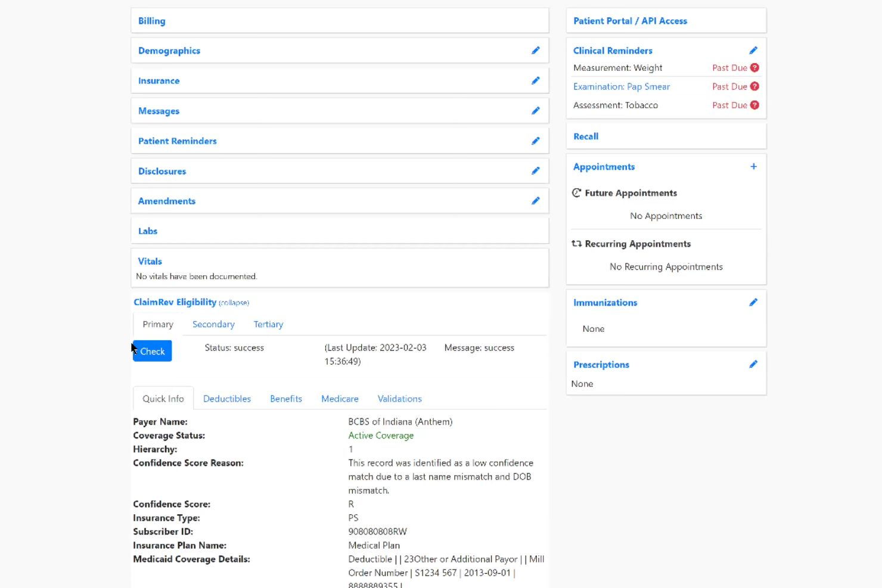The image size is (882, 588).
Task: Expand the Labs section
Action: pyautogui.click(x=148, y=231)
